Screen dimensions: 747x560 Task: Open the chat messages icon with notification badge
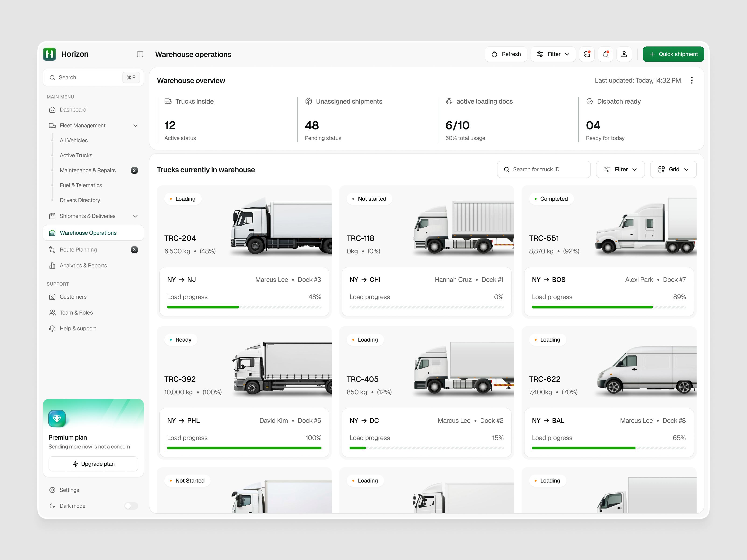pos(587,54)
